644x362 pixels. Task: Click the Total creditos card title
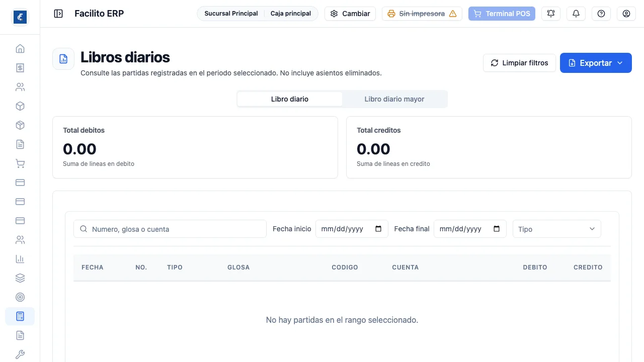click(379, 130)
